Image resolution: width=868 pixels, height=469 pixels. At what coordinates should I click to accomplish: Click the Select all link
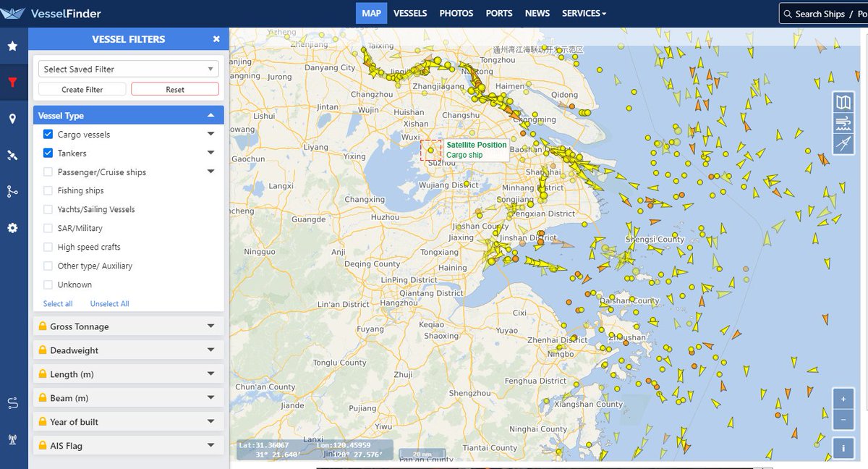pos(58,304)
